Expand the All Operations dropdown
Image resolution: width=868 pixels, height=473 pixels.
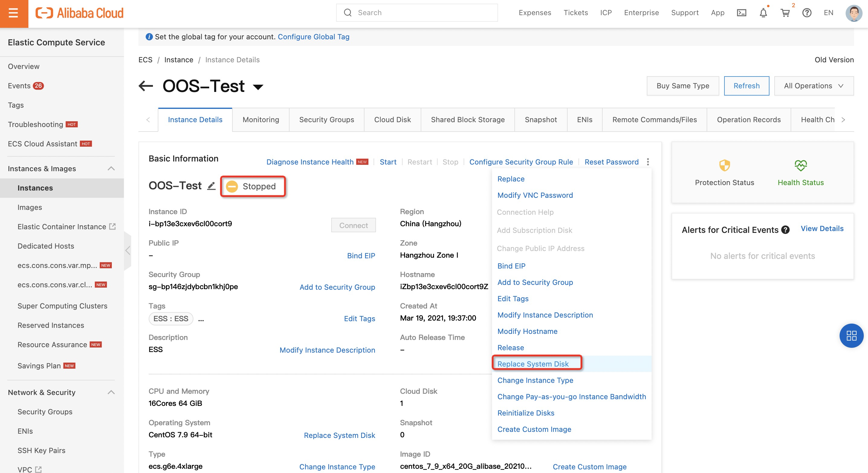pos(813,86)
